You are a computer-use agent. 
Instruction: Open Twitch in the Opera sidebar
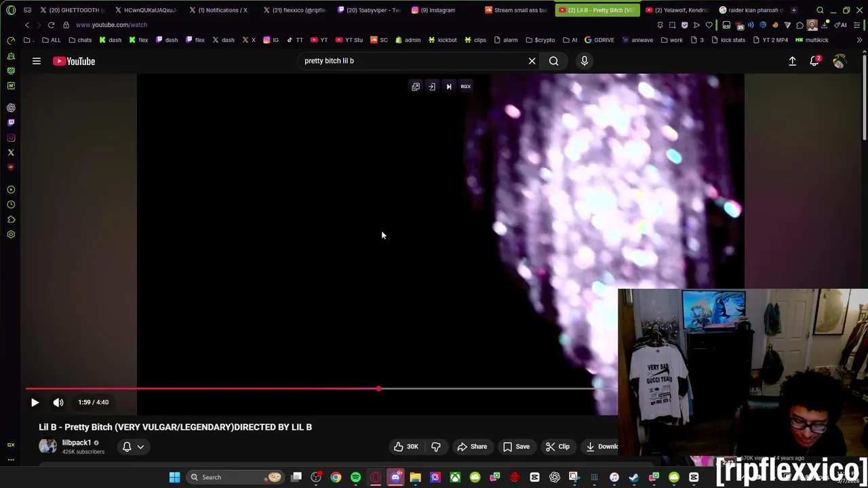click(11, 123)
